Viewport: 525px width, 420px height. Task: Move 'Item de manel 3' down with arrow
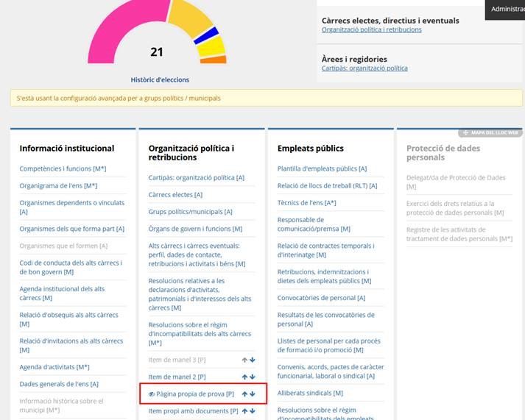point(253,360)
